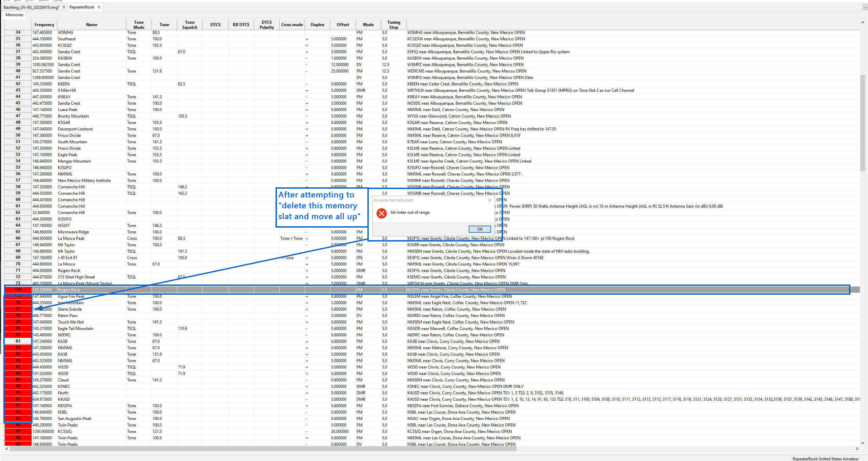Viewport: 868px width, 461px height.
Task: Click the Tone Mode column header
Action: pyautogui.click(x=139, y=25)
